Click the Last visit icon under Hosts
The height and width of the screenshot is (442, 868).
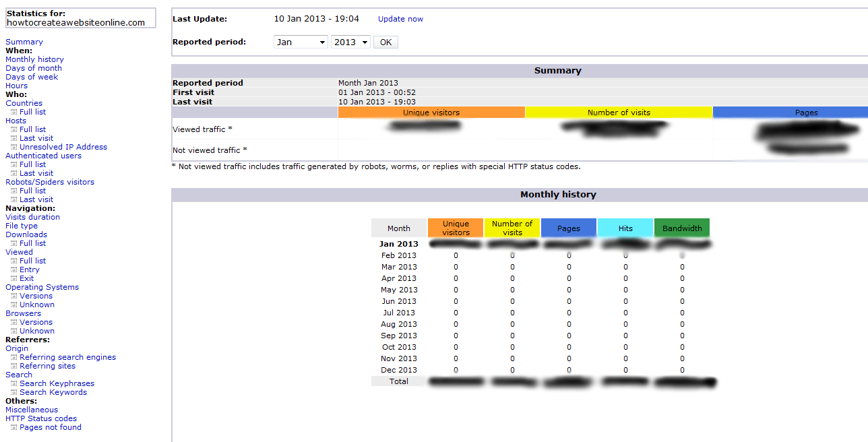coord(15,138)
